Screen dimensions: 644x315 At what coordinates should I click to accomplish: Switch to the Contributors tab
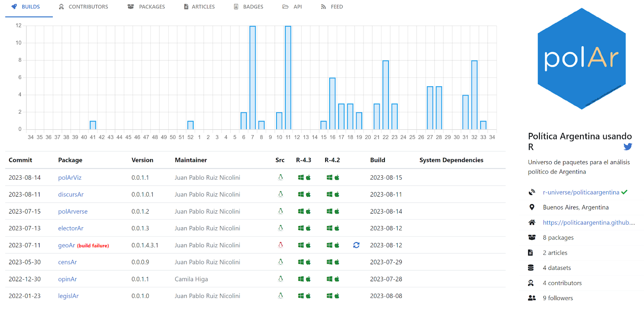84,7
